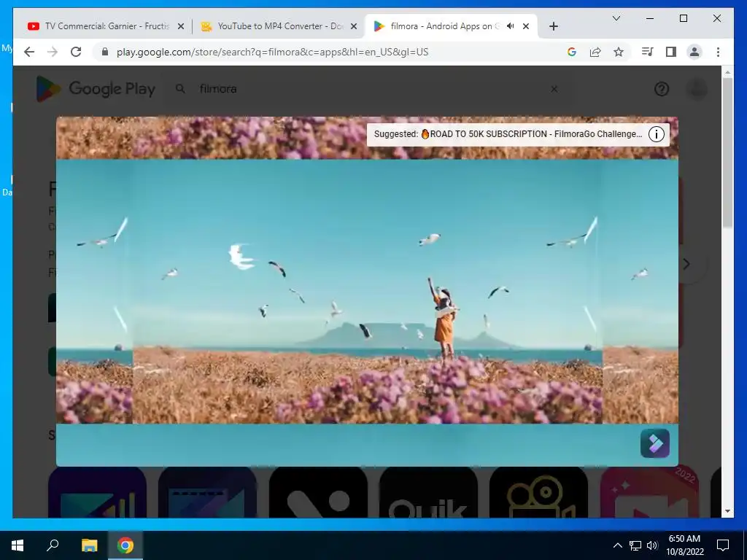Click the Google Play logo
Image resolution: width=747 pixels, height=560 pixels.
coord(96,89)
